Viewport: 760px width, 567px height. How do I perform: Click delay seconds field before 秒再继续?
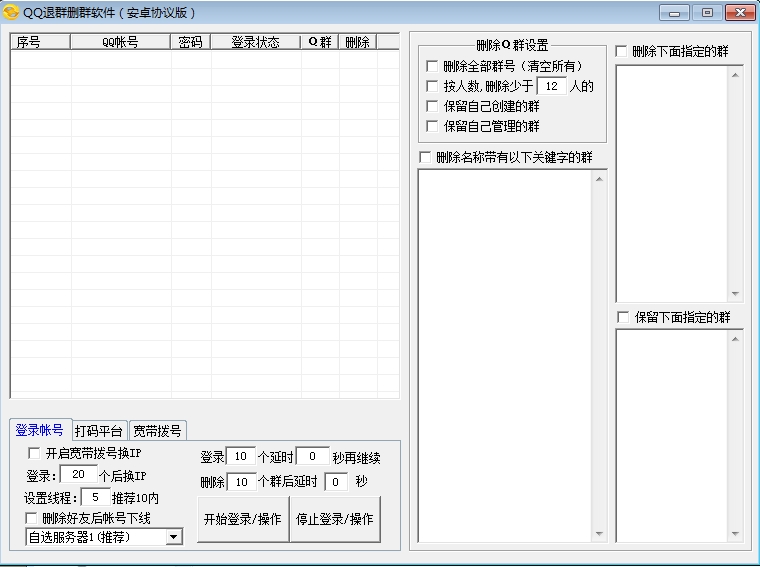click(x=313, y=456)
